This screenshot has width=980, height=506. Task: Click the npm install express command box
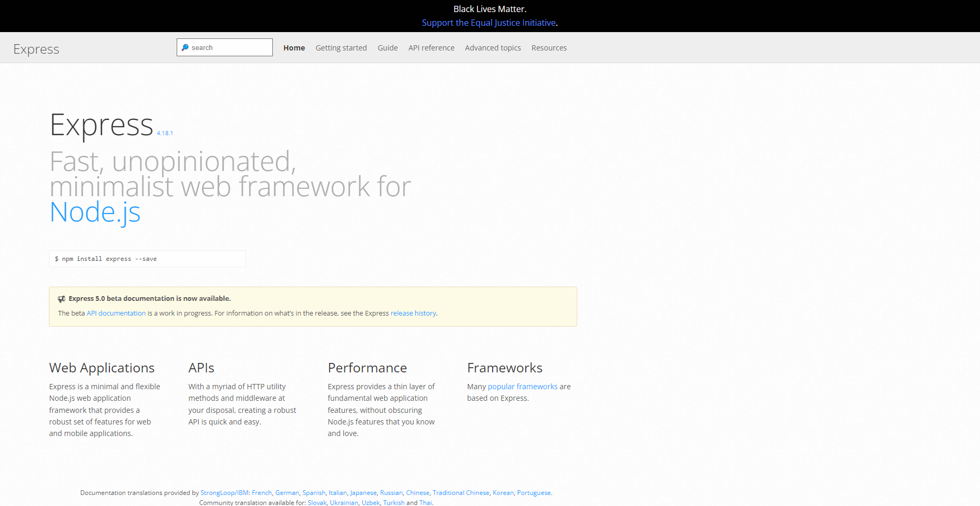pos(147,259)
